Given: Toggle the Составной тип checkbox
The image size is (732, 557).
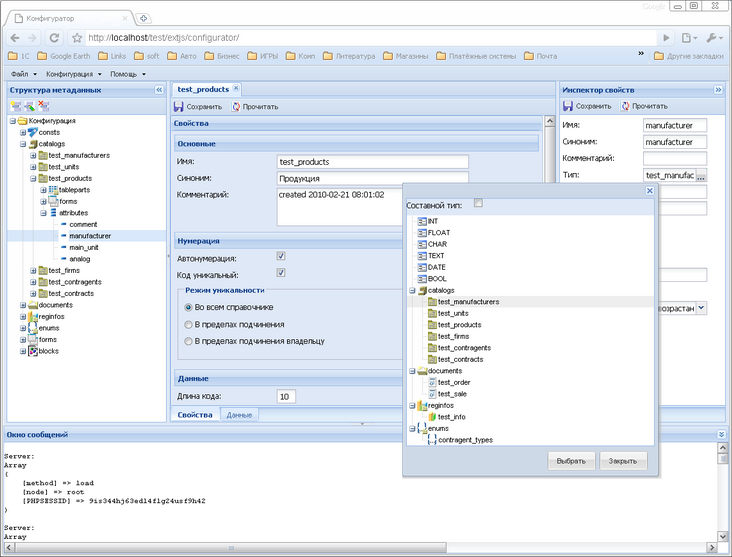Looking at the screenshot, I should click(x=478, y=204).
